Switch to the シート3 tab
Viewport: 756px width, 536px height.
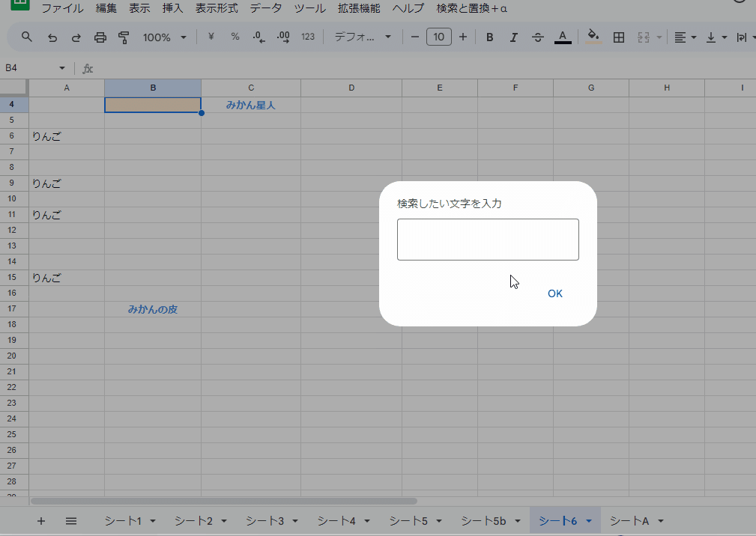click(x=264, y=520)
